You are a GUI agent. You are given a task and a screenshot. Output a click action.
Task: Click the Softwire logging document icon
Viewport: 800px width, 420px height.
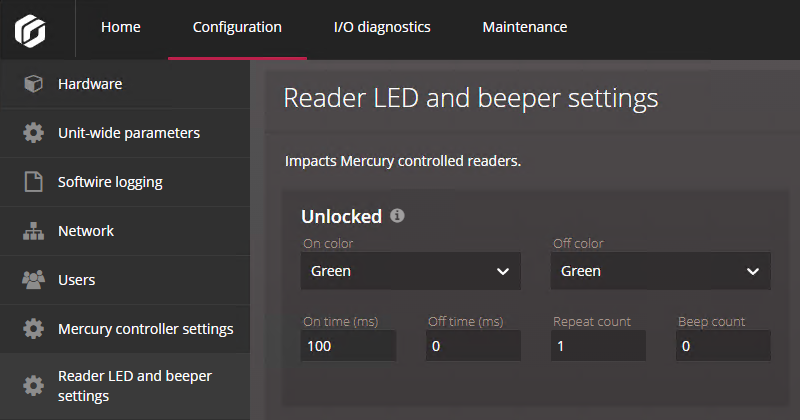[33, 182]
